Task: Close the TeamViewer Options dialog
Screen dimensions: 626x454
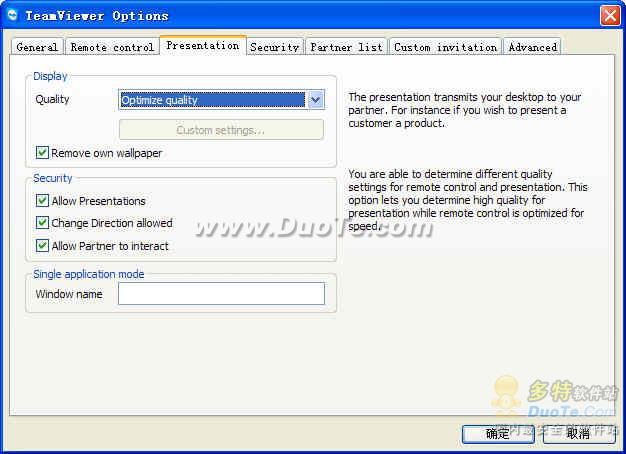Action: click(x=610, y=16)
